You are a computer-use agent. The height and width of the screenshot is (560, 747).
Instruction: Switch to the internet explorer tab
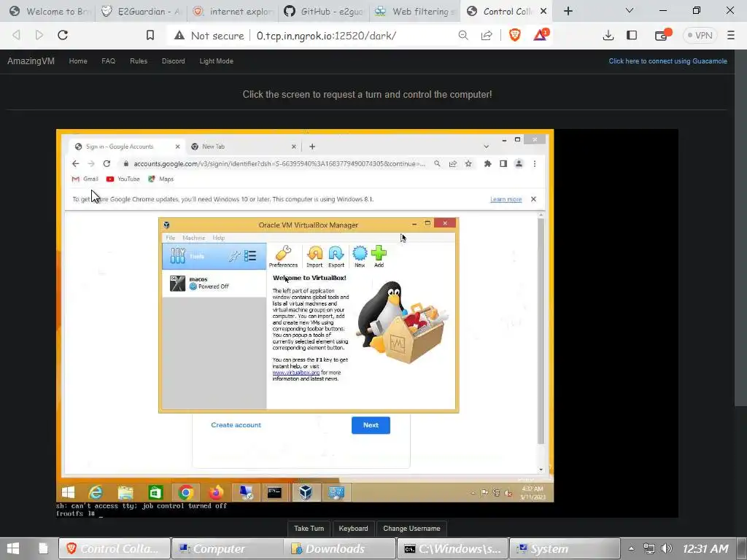[x=233, y=11]
